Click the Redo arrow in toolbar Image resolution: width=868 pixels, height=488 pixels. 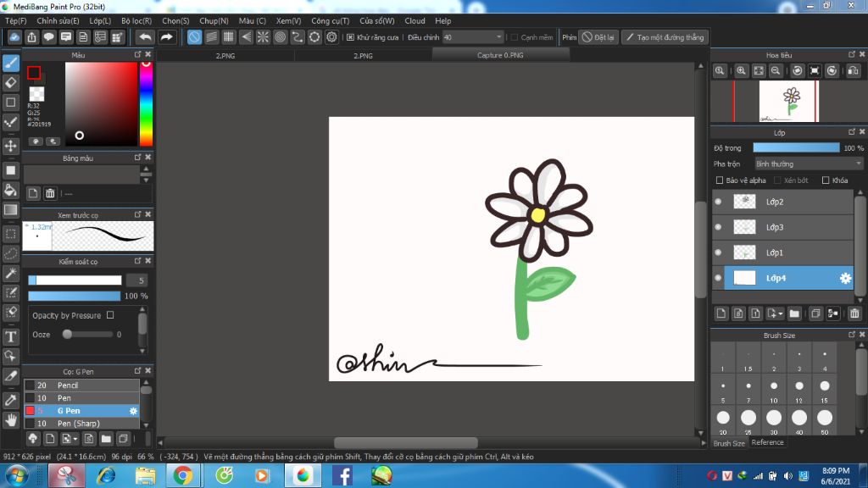(166, 37)
